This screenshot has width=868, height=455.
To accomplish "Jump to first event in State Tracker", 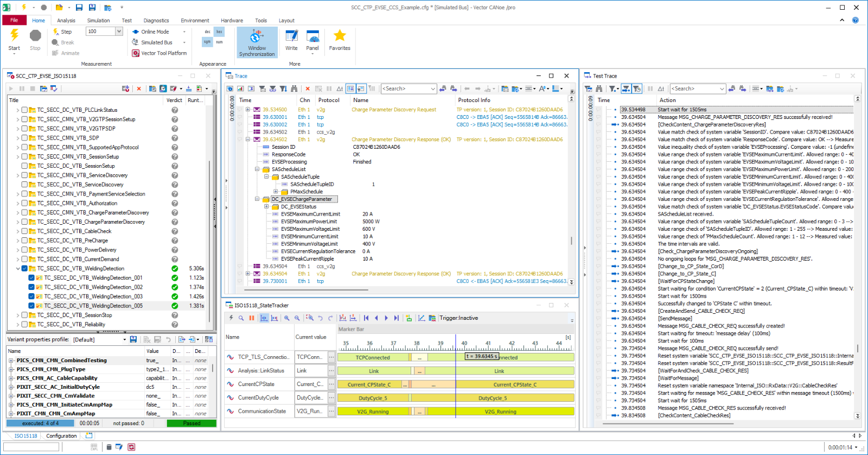I will [366, 318].
